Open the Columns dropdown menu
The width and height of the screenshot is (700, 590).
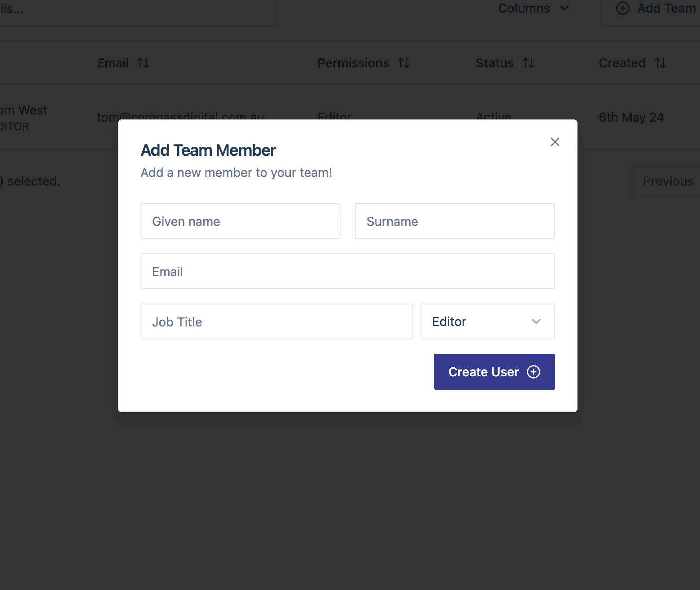pyautogui.click(x=533, y=9)
